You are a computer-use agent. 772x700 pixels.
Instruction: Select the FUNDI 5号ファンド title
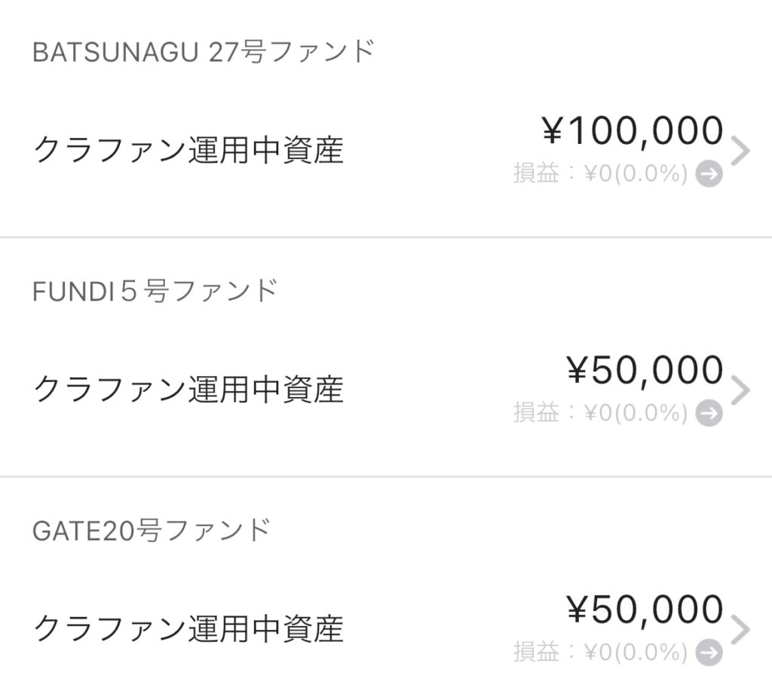pyautogui.click(x=155, y=291)
